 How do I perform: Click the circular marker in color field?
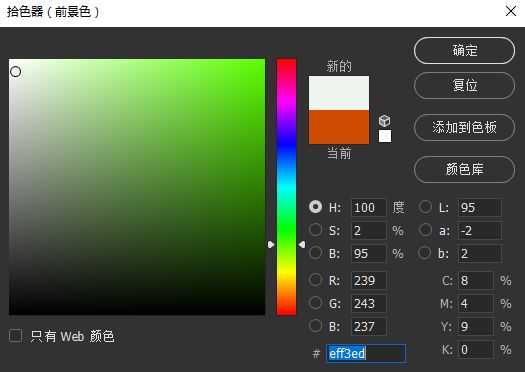coord(15,72)
